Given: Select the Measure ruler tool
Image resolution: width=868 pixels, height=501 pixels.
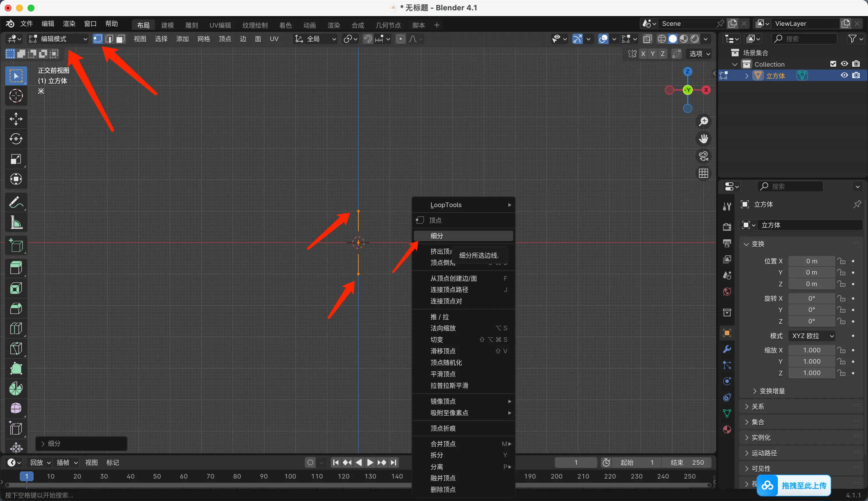Looking at the screenshot, I should (x=16, y=223).
